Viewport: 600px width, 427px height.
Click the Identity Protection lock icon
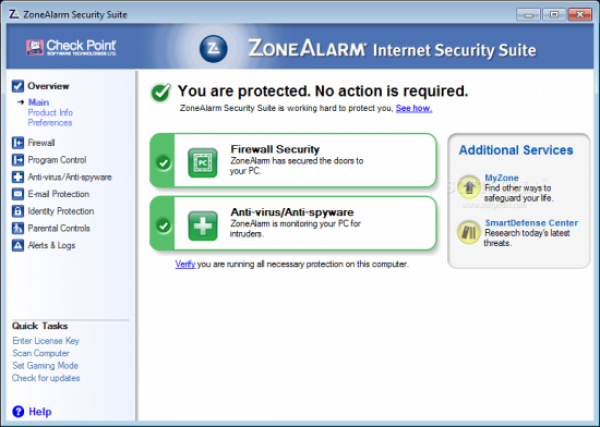18,211
